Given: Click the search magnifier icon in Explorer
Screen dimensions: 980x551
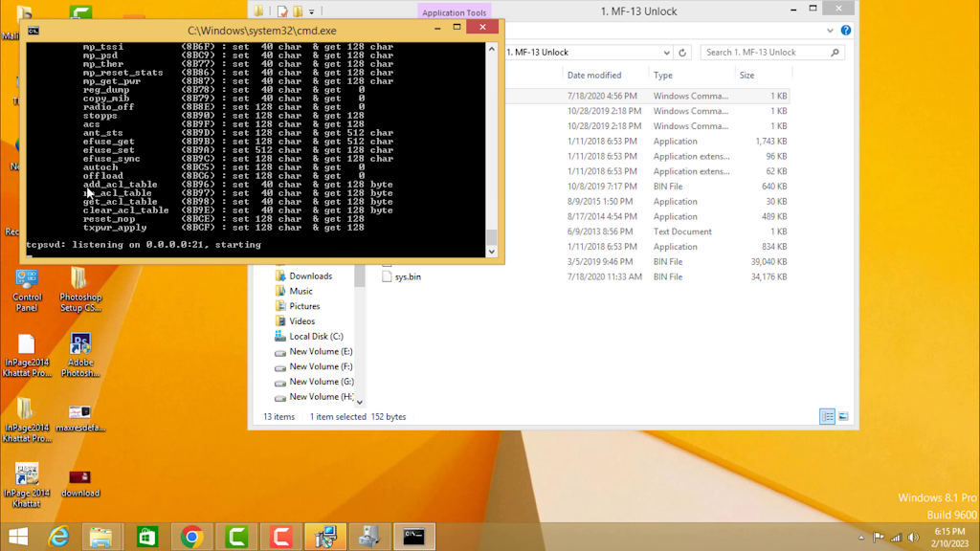Looking at the screenshot, I should coord(835,53).
